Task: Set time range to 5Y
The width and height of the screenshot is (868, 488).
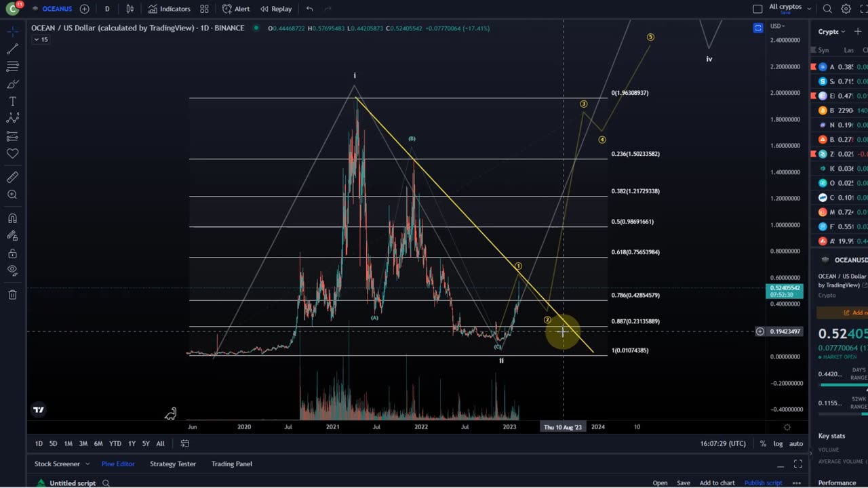Action: pos(146,443)
